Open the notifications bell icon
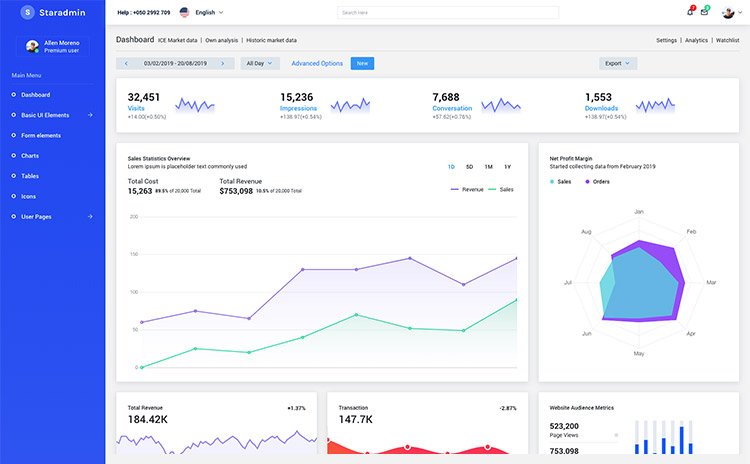The height and width of the screenshot is (464, 750). click(x=690, y=12)
